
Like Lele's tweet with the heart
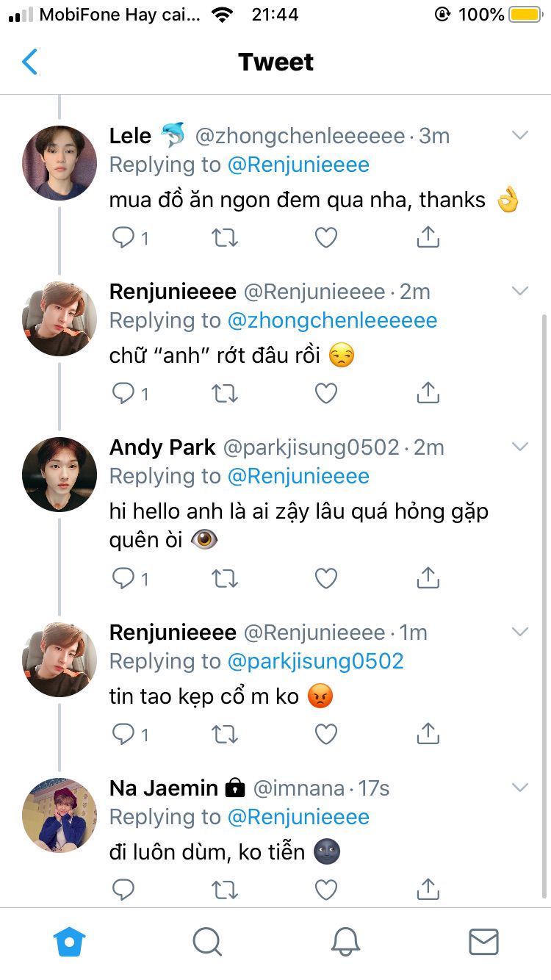[x=325, y=237]
